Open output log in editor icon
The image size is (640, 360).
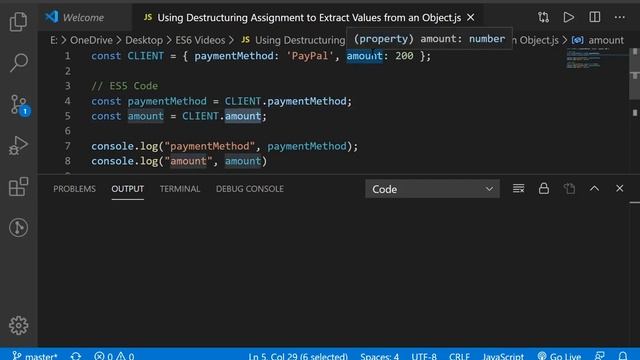[x=569, y=189]
